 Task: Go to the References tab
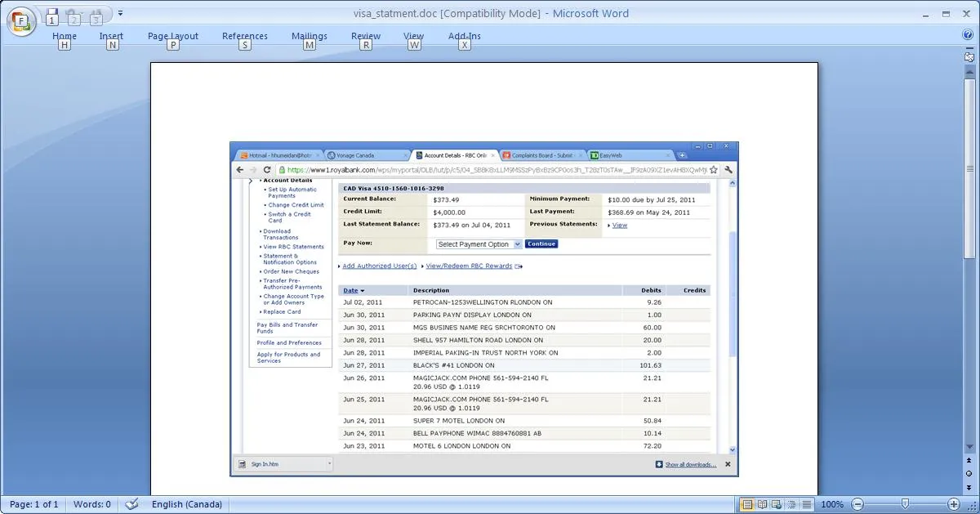(245, 36)
